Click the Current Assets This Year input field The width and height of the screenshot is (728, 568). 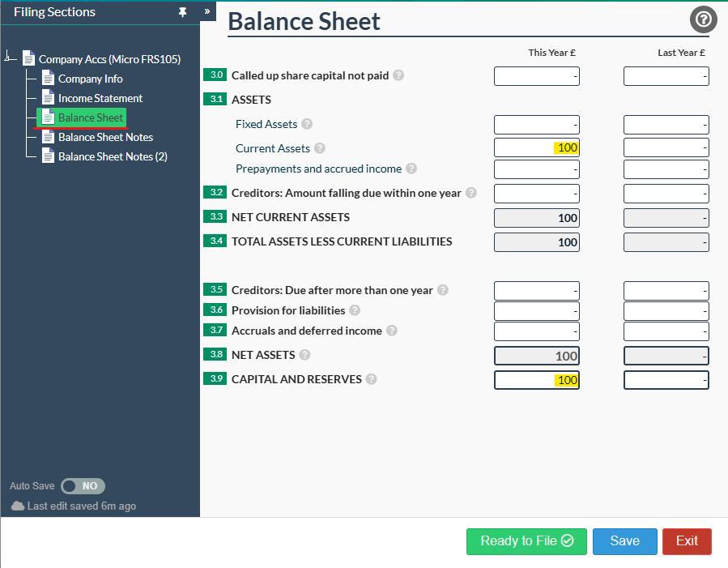536,148
